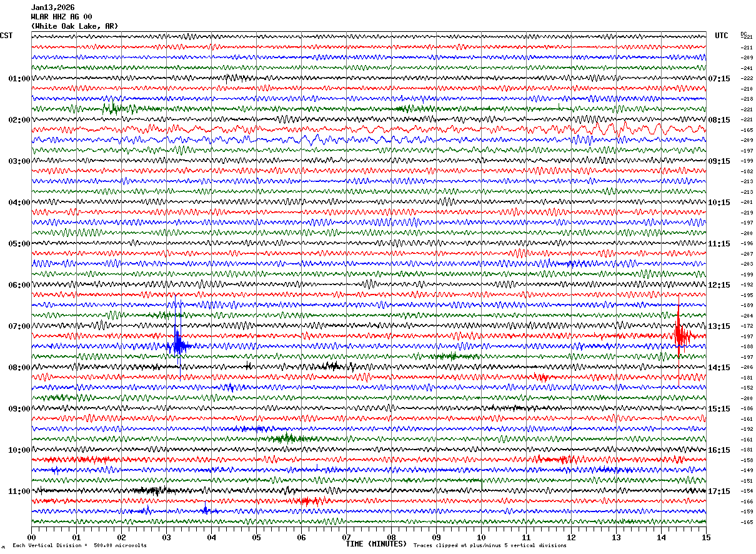This screenshot has height=554, width=756.
Task: Click the green burst just above the 02:00 row
Action: point(111,108)
